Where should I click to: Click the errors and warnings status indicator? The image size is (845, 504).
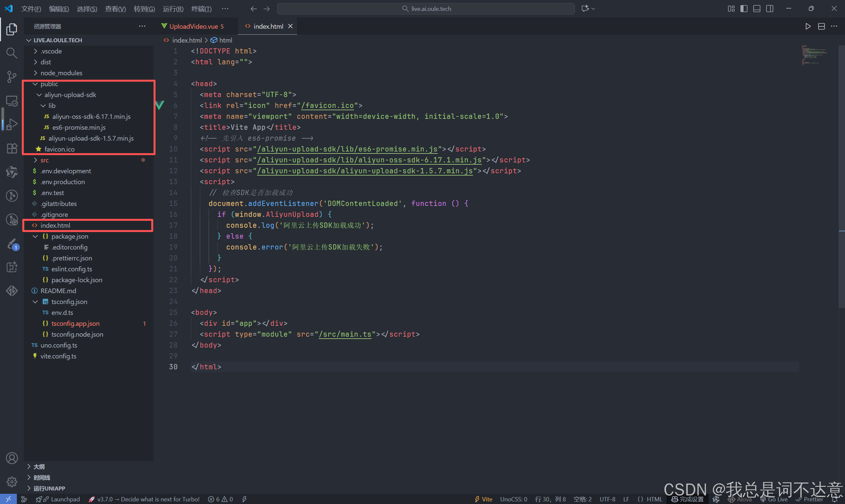coord(221,499)
